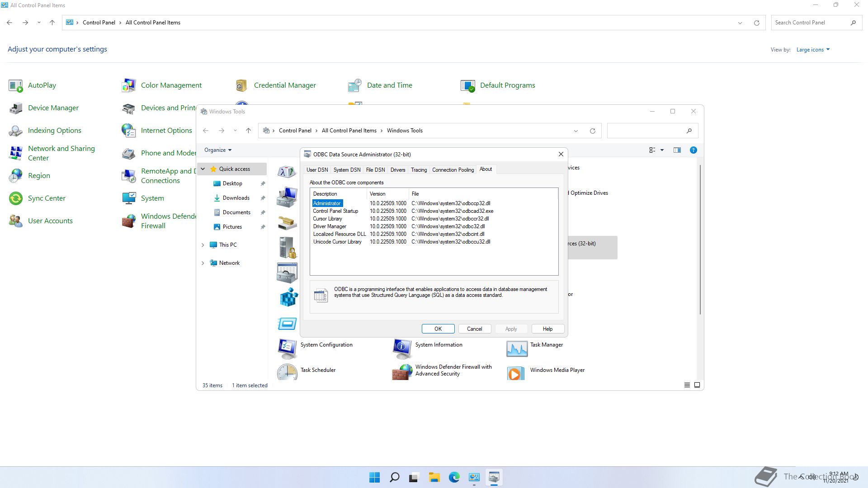Open Date and Time icon
This screenshot has height=488, width=868.
[x=355, y=85]
